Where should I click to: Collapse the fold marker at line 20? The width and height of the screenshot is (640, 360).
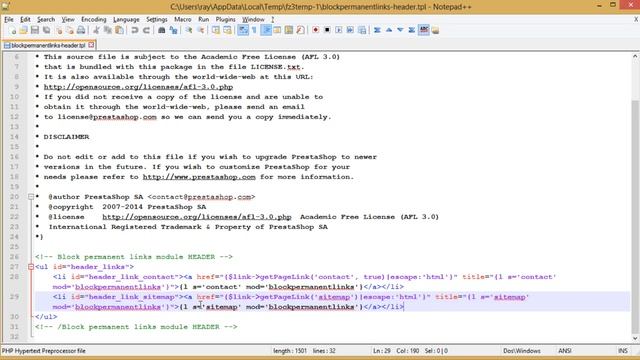(x=31, y=197)
